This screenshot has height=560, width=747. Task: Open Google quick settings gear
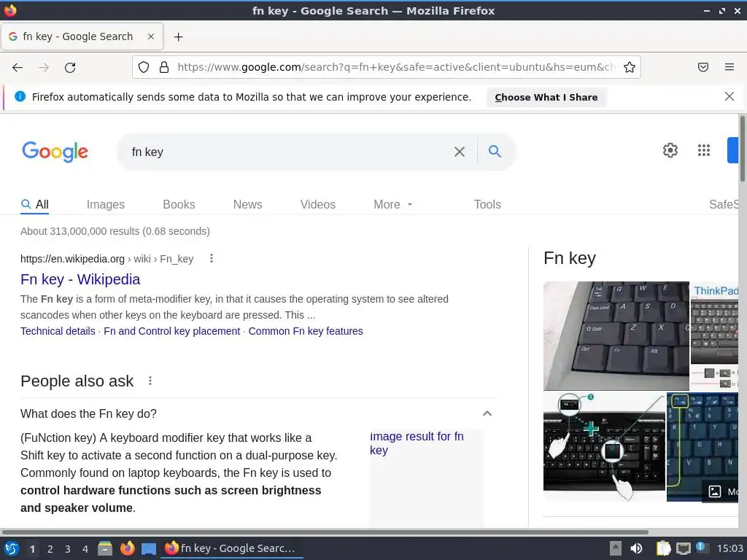pos(670,150)
